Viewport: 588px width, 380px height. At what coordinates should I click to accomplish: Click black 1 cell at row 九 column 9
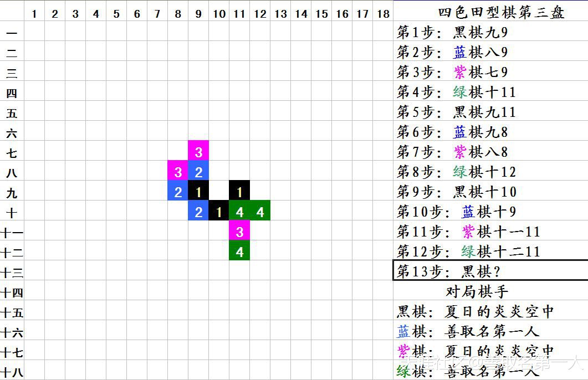point(198,191)
